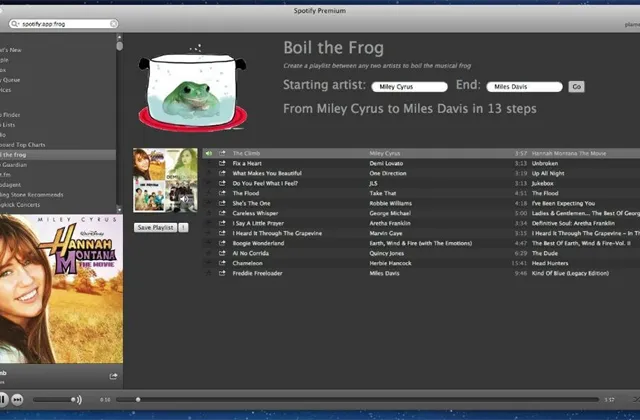The width and height of the screenshot is (640, 420).
Task: Select the track Careless Whisper
Action: coord(255,213)
